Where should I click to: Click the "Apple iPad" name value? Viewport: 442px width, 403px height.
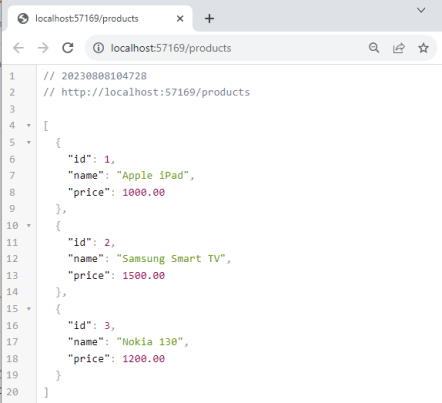pos(153,175)
